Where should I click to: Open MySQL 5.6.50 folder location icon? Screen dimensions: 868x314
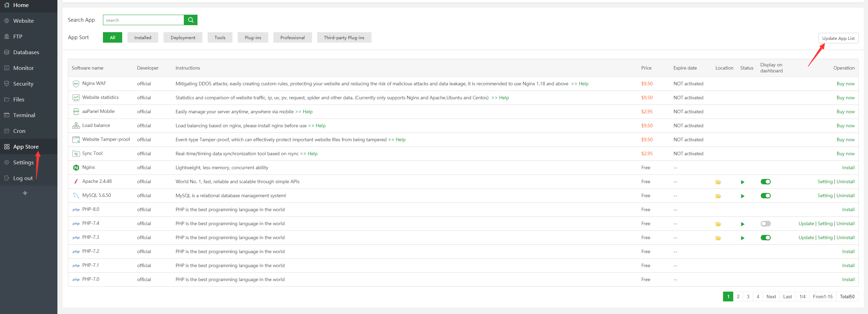tap(718, 196)
